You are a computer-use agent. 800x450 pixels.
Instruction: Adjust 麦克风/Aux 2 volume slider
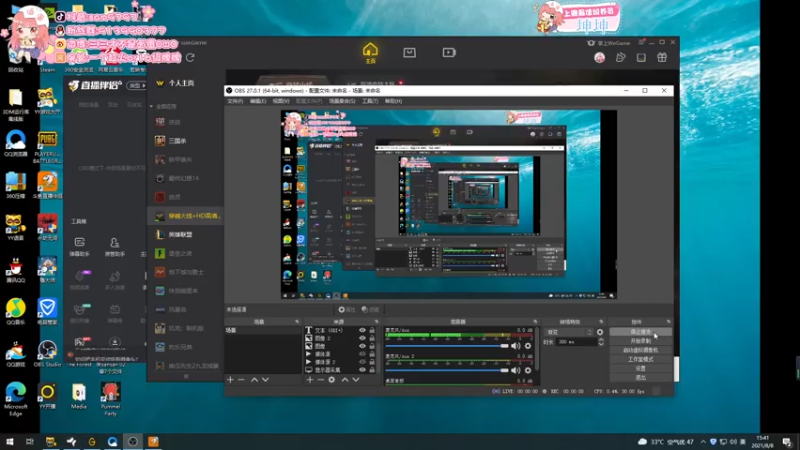447,370
